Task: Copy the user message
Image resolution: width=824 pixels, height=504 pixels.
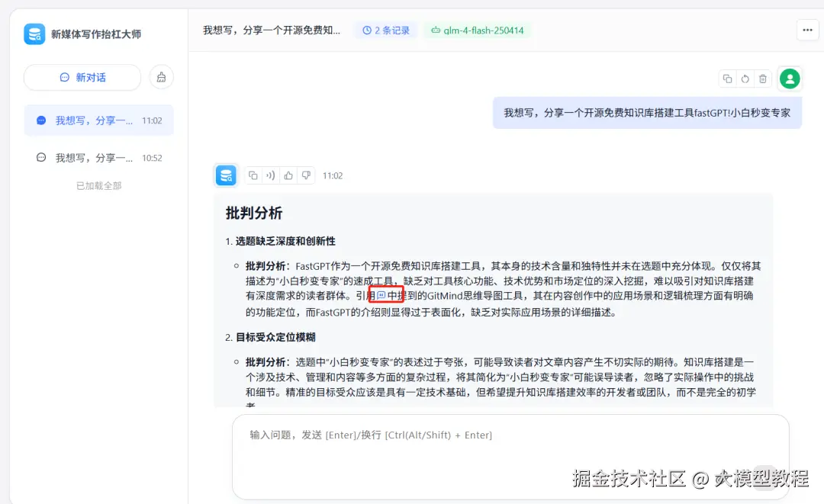Action: coord(727,79)
